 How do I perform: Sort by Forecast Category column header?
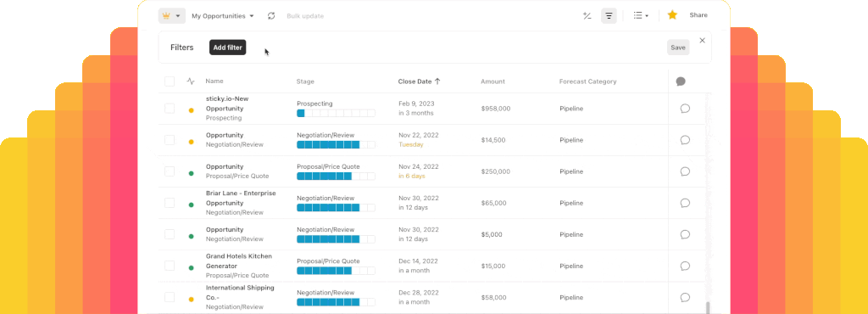(588, 81)
